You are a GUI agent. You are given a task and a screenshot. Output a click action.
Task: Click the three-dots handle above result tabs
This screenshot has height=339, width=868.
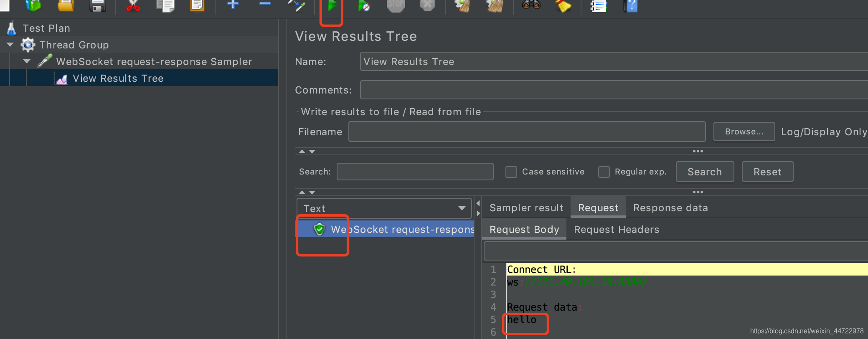pyautogui.click(x=698, y=192)
